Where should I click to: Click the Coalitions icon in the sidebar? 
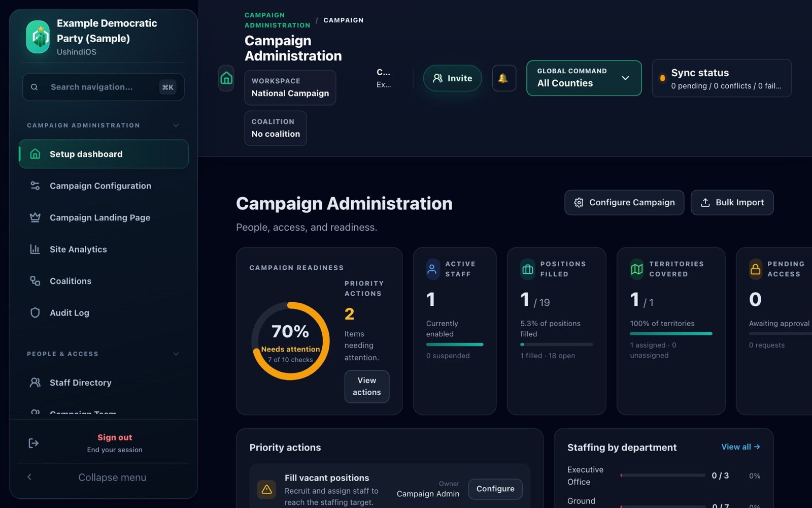[x=35, y=281]
